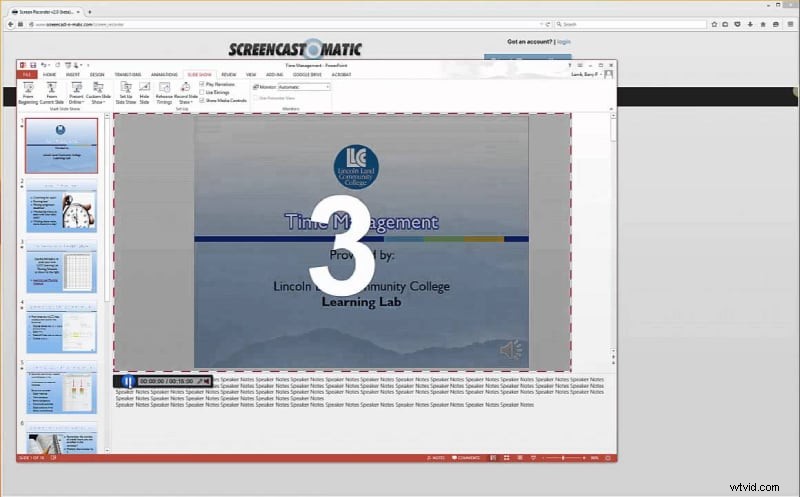Start slideshow From Beginning in PowerPoint
The width and height of the screenshot is (800, 497).
(28, 92)
